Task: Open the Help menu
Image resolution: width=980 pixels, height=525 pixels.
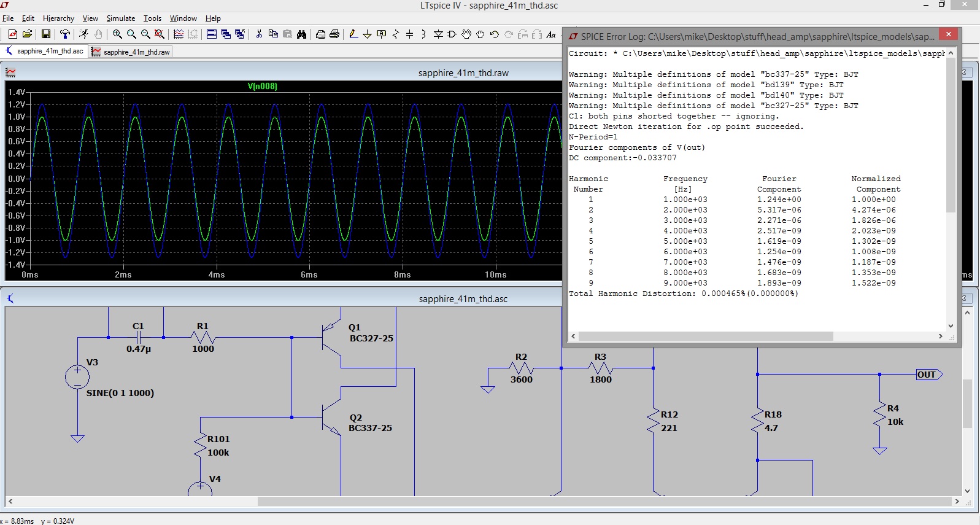Action: pos(213,18)
